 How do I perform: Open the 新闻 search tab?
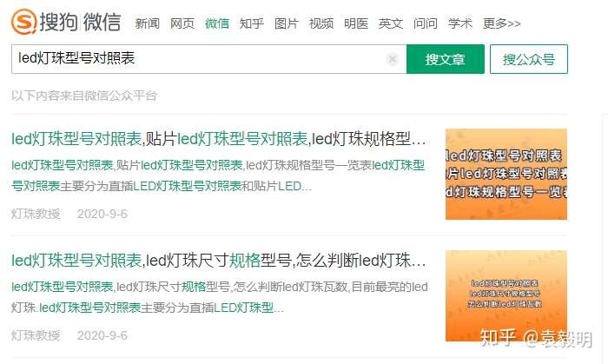click(148, 23)
